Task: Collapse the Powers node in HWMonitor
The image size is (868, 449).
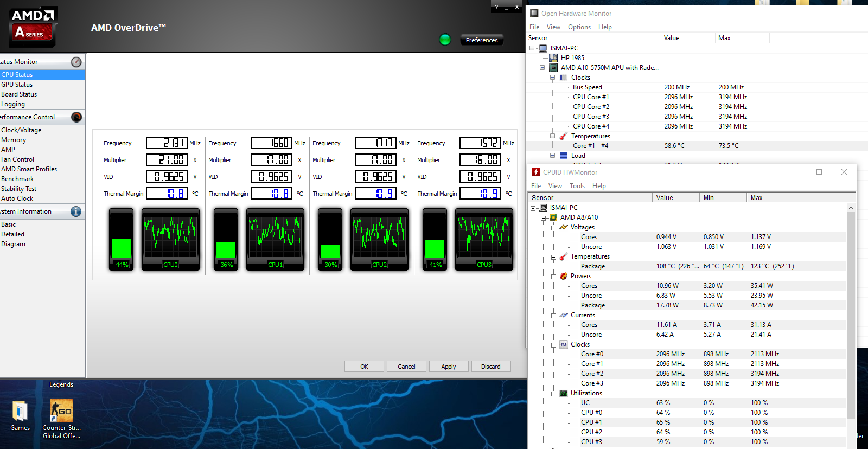Action: (x=554, y=276)
